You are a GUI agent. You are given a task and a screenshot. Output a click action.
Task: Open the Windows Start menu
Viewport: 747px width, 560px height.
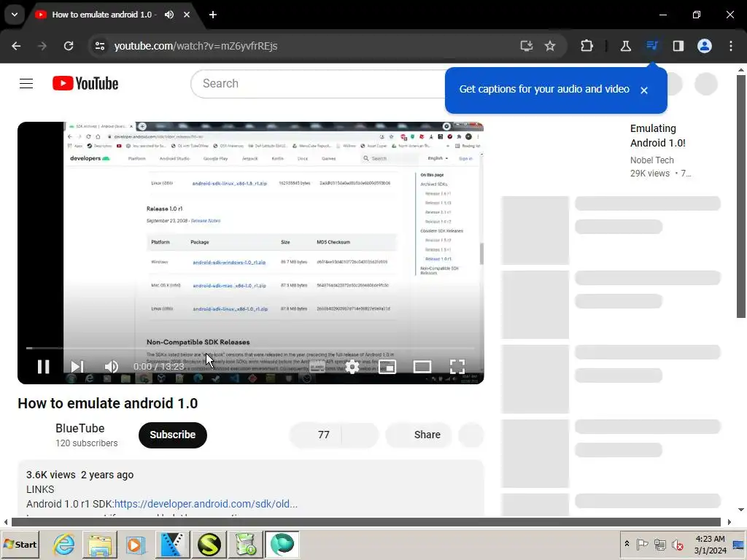click(20, 544)
